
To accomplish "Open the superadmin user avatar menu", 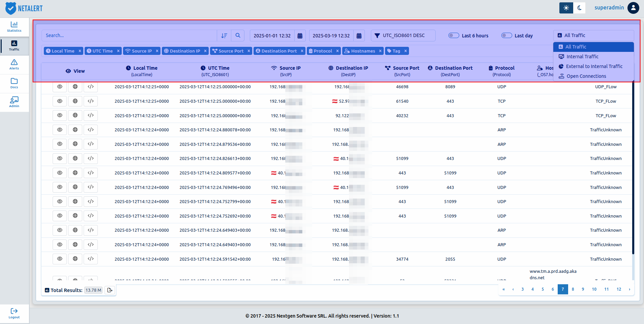I will 633,8.
